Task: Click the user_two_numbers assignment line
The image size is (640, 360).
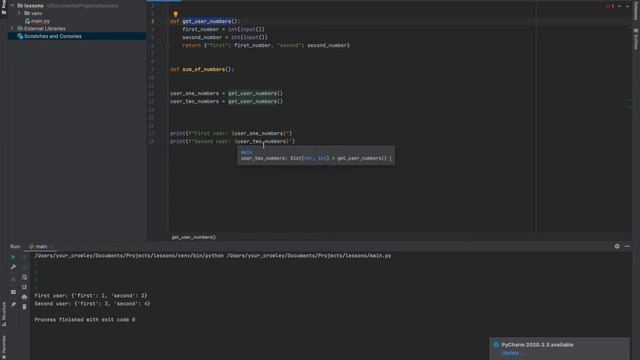Action: tap(226, 101)
